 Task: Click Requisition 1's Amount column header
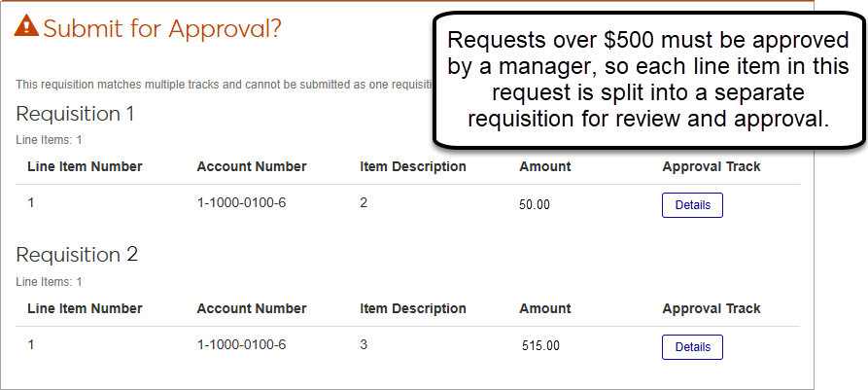click(544, 166)
